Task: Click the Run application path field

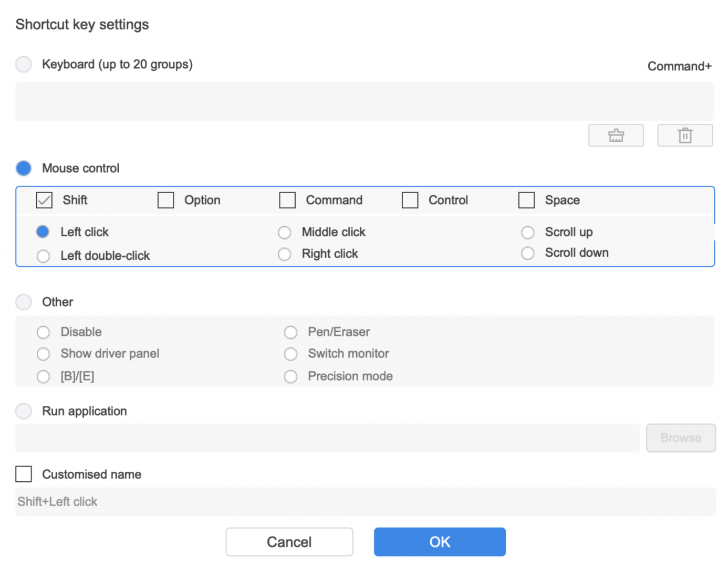Action: (x=327, y=438)
